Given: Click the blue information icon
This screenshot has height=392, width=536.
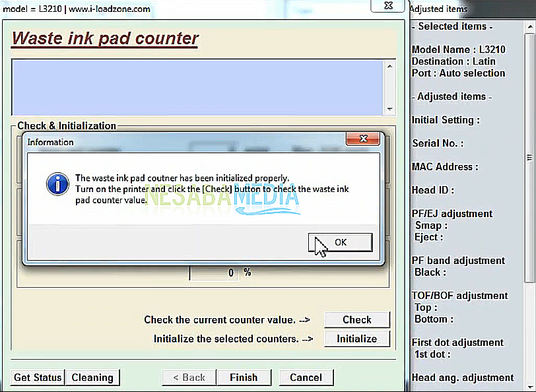Looking at the screenshot, I should (x=58, y=184).
